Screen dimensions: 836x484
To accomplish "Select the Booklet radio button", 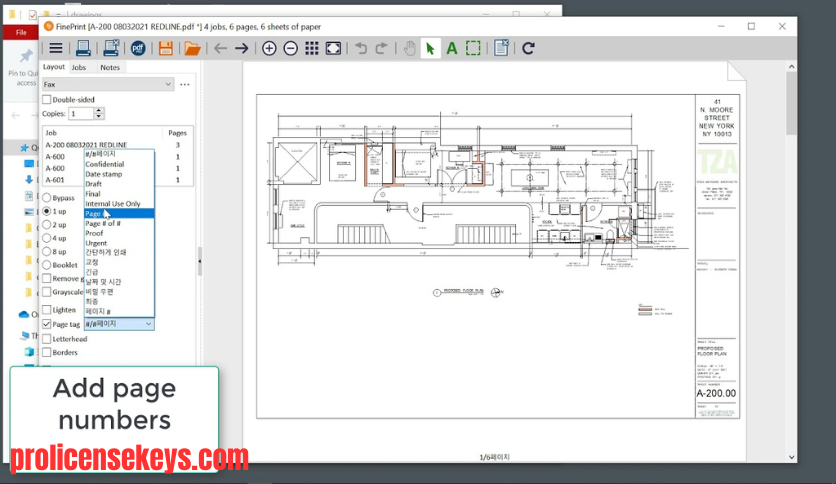I will (47, 264).
